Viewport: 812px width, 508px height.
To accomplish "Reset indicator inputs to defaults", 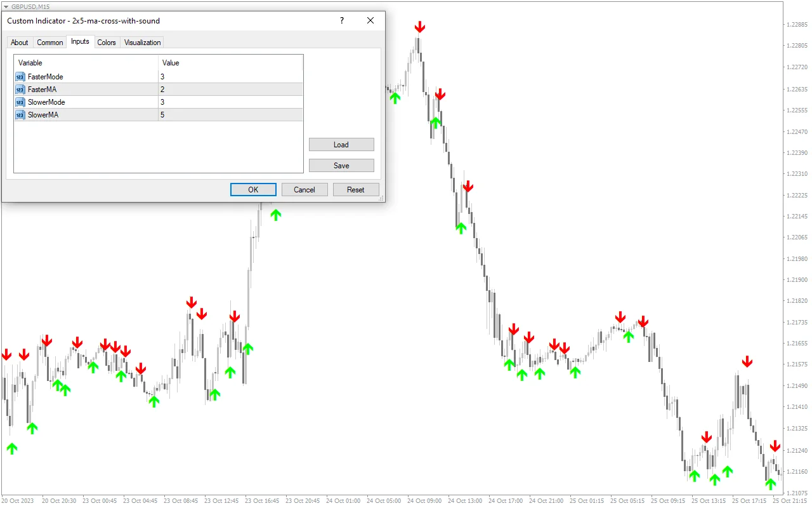I will (x=356, y=189).
